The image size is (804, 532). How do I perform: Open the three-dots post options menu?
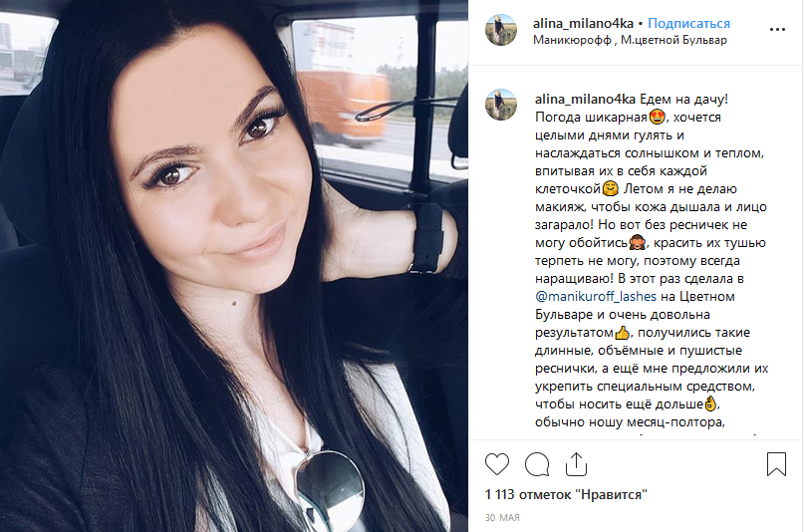tap(777, 30)
